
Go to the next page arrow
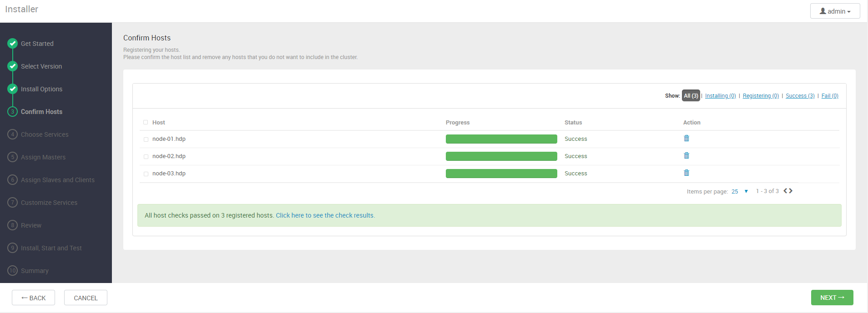tap(791, 191)
